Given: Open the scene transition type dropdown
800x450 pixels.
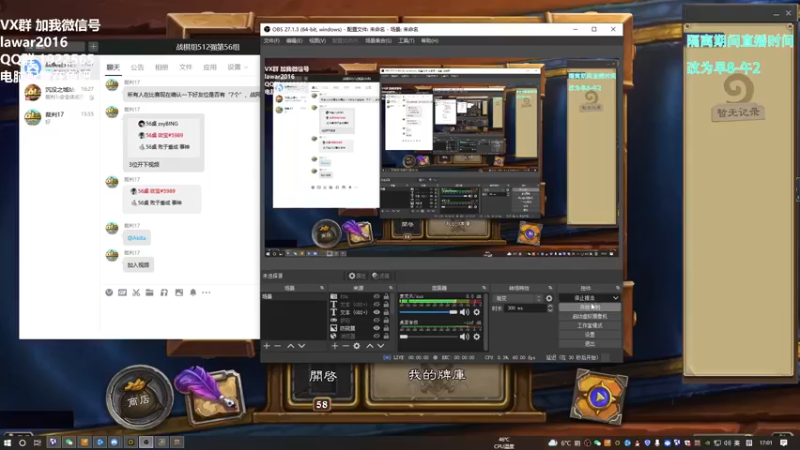Looking at the screenshot, I should [x=517, y=298].
